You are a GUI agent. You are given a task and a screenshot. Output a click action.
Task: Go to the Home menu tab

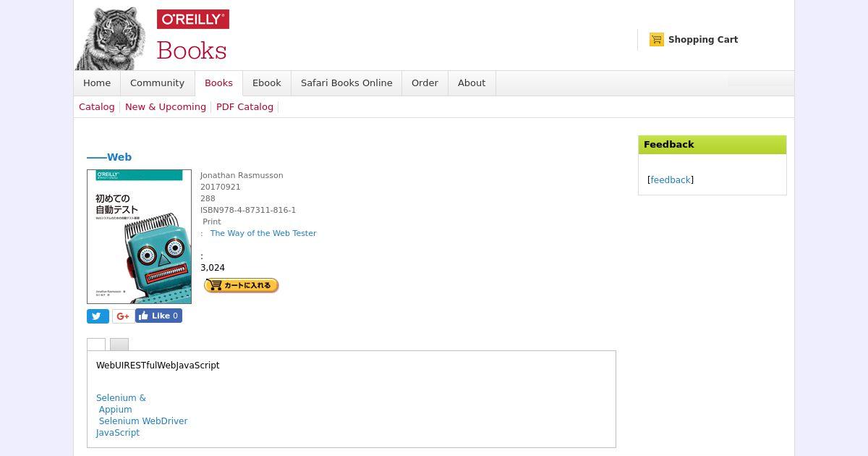(x=97, y=83)
